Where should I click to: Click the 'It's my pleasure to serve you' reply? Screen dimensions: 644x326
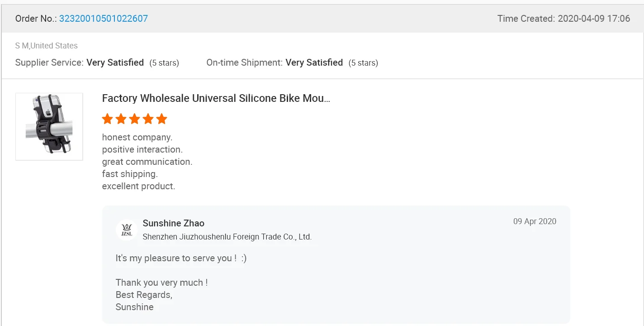coord(181,258)
